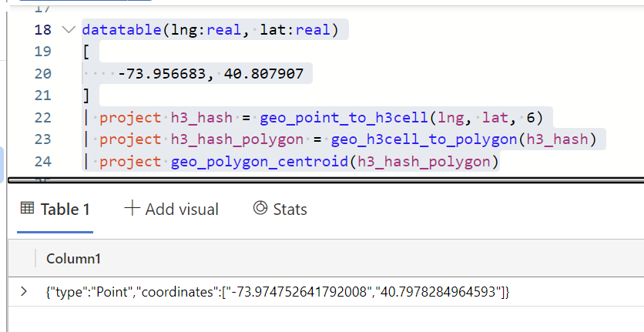The image size is (644, 332).
Task: Open the Stats view icon
Action: [x=260, y=209]
